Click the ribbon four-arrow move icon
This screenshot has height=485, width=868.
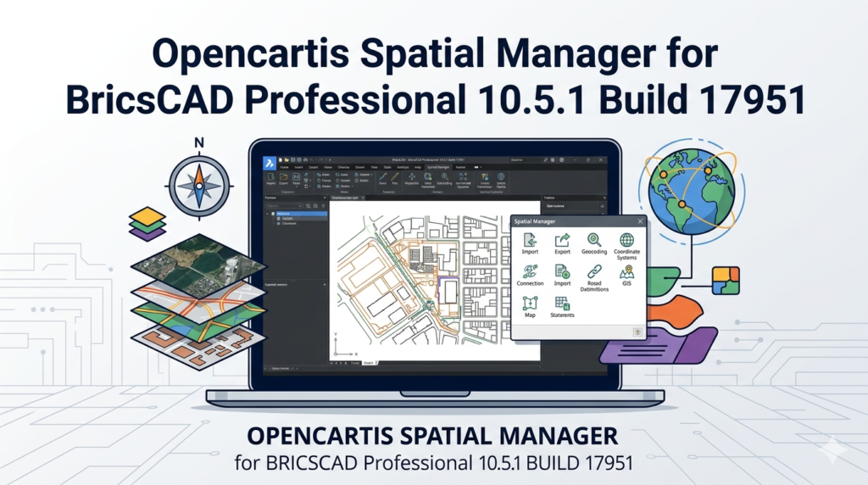point(411,176)
